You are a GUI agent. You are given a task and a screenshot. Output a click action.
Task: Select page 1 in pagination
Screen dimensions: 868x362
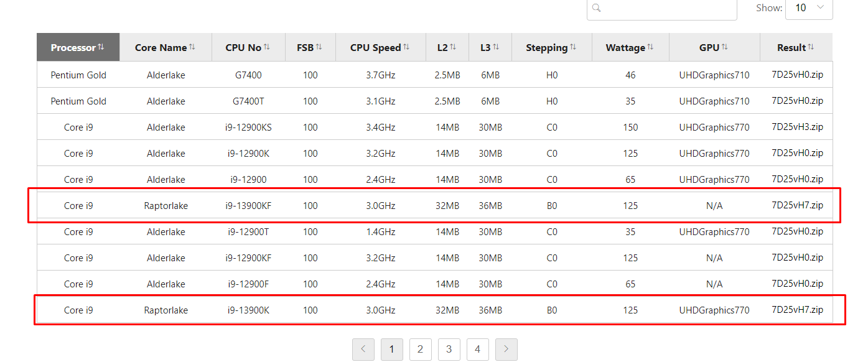(x=392, y=350)
